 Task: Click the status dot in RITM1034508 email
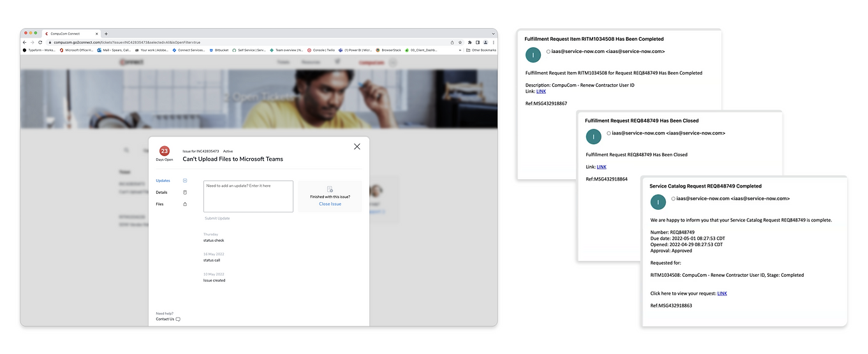[x=548, y=51]
